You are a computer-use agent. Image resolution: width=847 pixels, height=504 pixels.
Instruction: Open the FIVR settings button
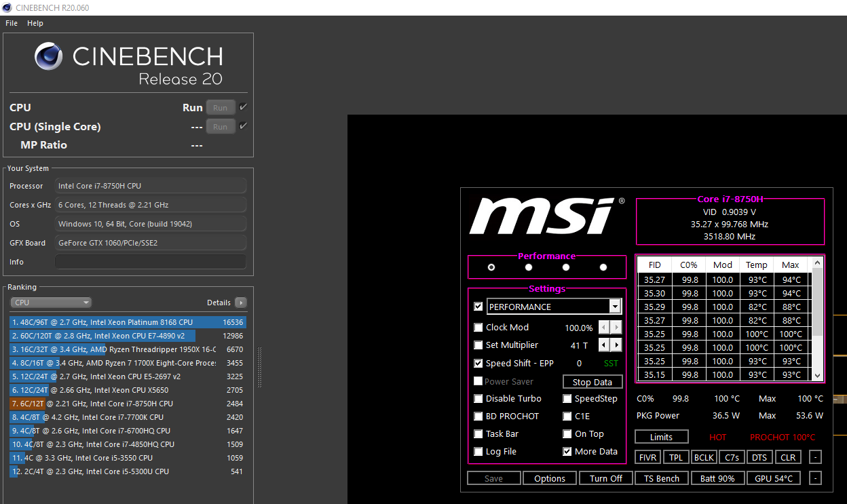(x=647, y=458)
